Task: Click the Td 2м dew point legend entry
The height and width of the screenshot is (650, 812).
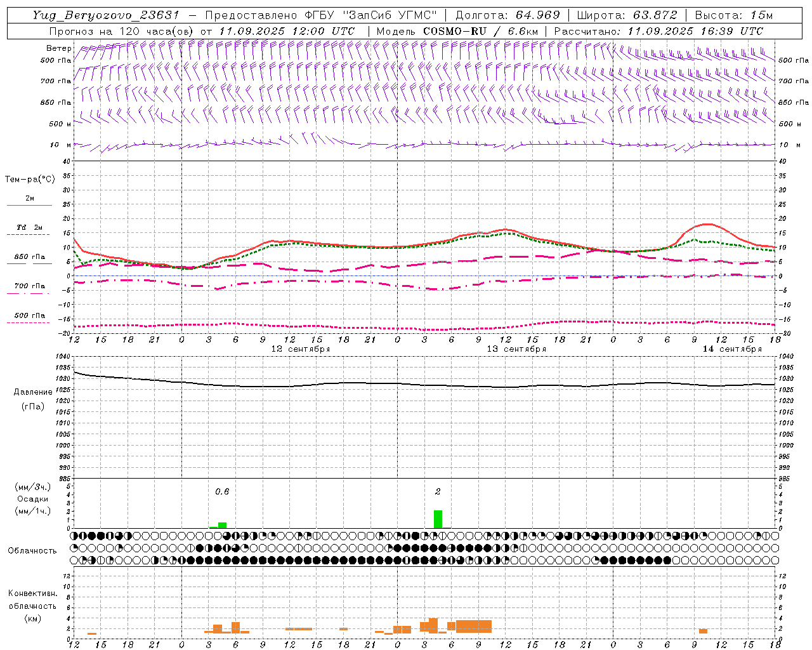Action: tap(29, 227)
